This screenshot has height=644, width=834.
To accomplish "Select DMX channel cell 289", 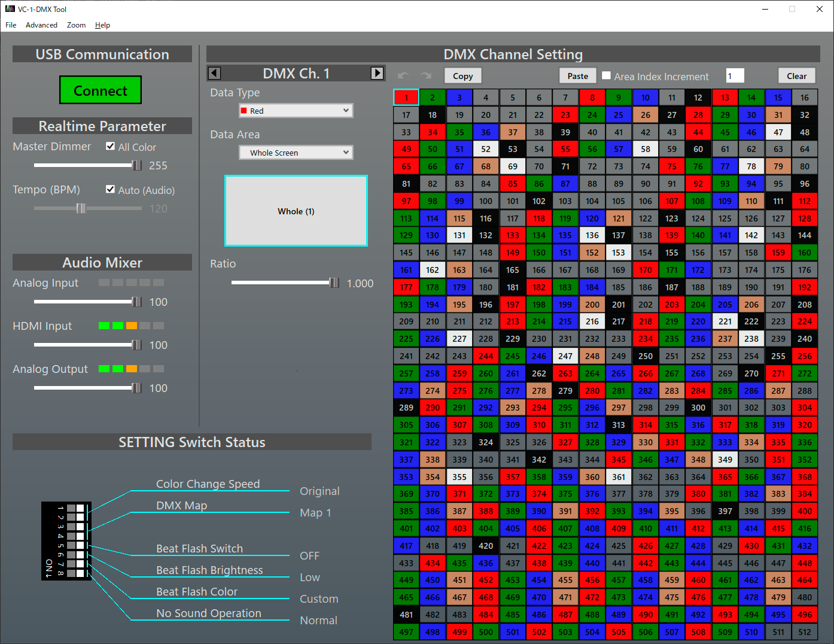I will (406, 408).
